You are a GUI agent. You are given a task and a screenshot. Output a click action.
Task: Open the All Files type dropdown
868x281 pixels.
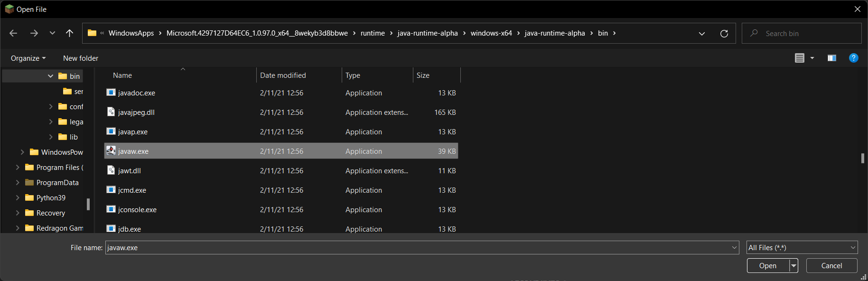click(802, 247)
